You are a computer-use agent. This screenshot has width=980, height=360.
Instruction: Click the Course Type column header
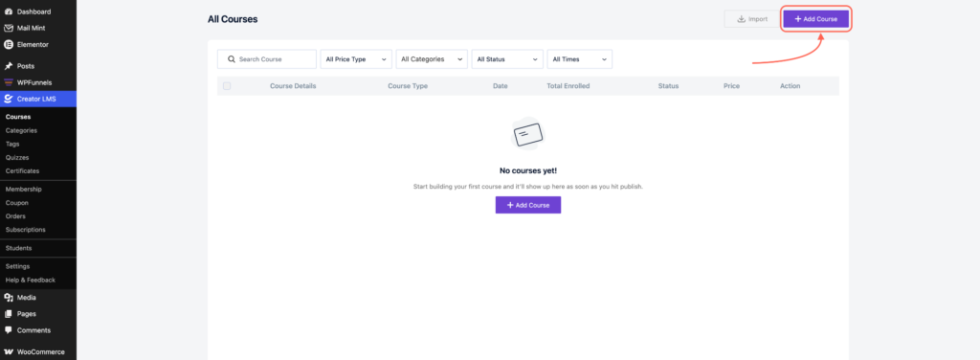(408, 85)
